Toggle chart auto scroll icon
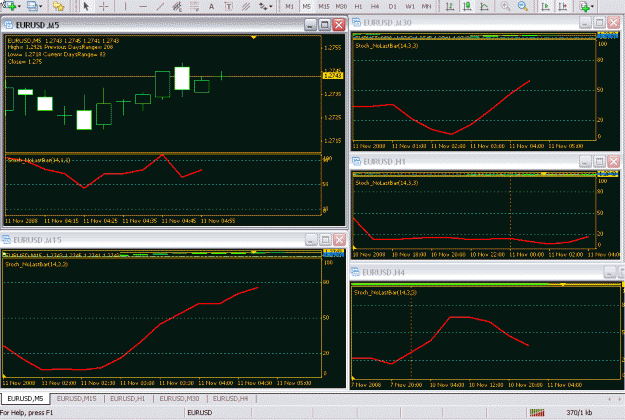 [x=545, y=6]
